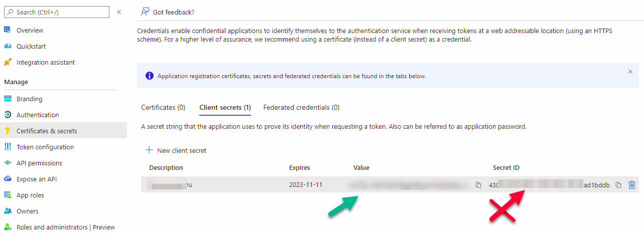Open Roles and administrators Preview
Viewport: 644px width, 233px height.
[65, 227]
